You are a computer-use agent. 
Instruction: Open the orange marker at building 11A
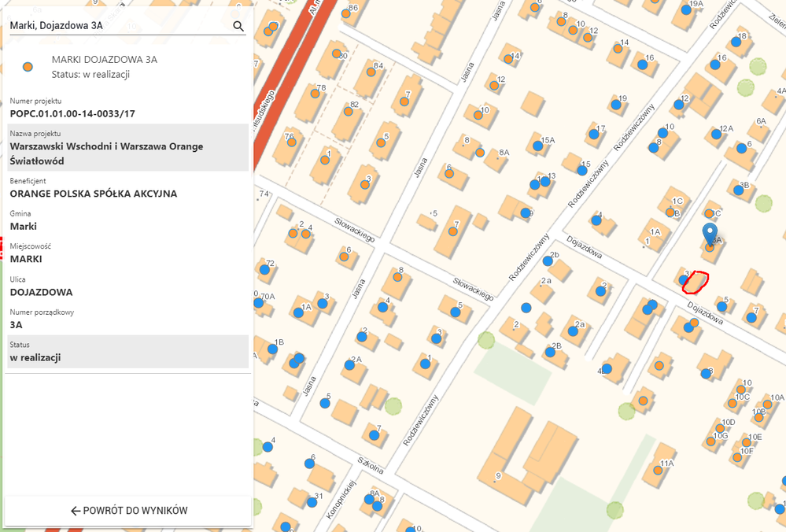pyautogui.click(x=658, y=471)
